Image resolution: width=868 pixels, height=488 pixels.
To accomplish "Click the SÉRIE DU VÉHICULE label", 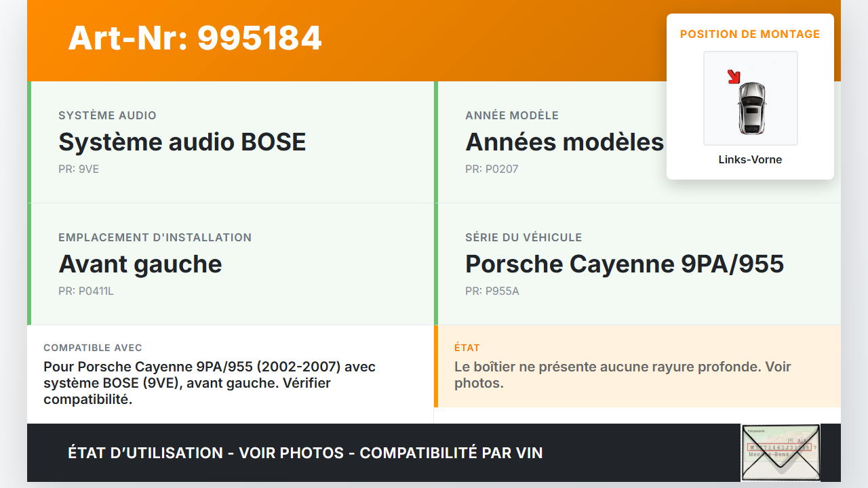I will pyautogui.click(x=524, y=238).
